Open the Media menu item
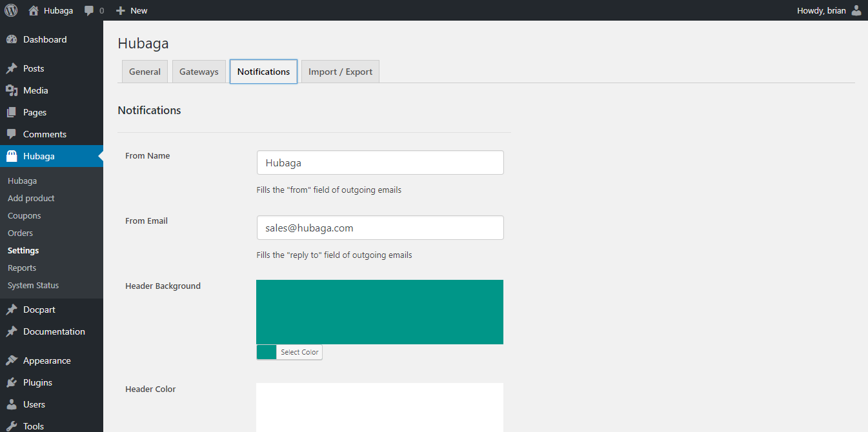This screenshot has width=868, height=432. pyautogui.click(x=52, y=90)
